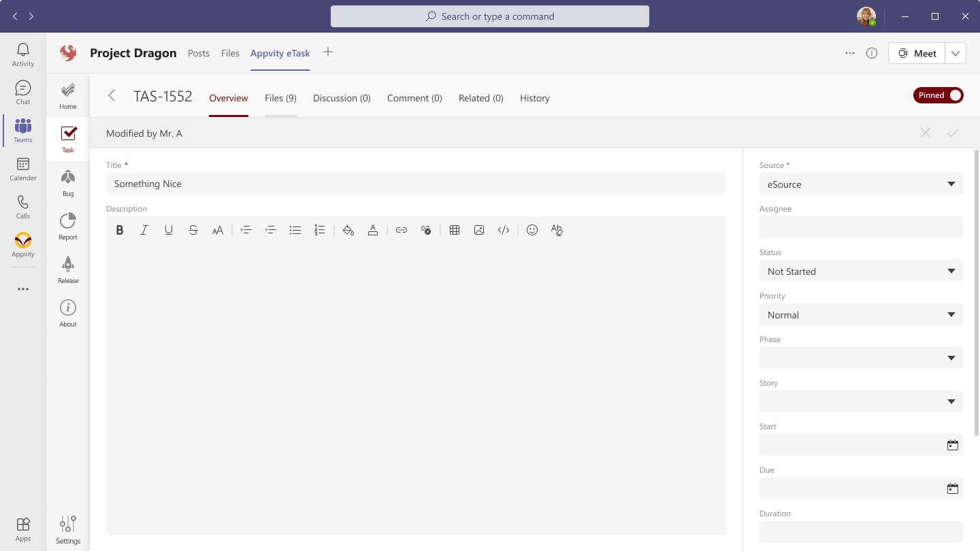Insert an image in the description editor
Viewport: 980px width, 551px height.
point(479,230)
